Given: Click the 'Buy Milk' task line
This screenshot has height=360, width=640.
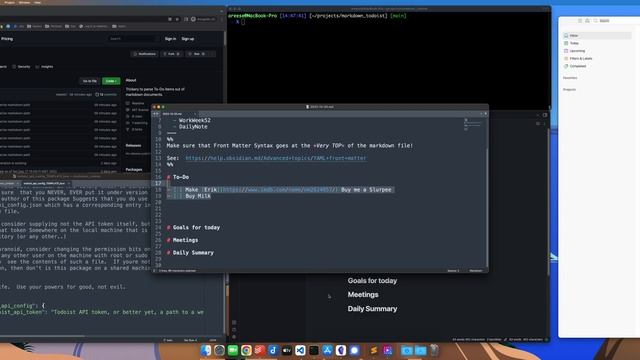Looking at the screenshot, I should tap(198, 196).
